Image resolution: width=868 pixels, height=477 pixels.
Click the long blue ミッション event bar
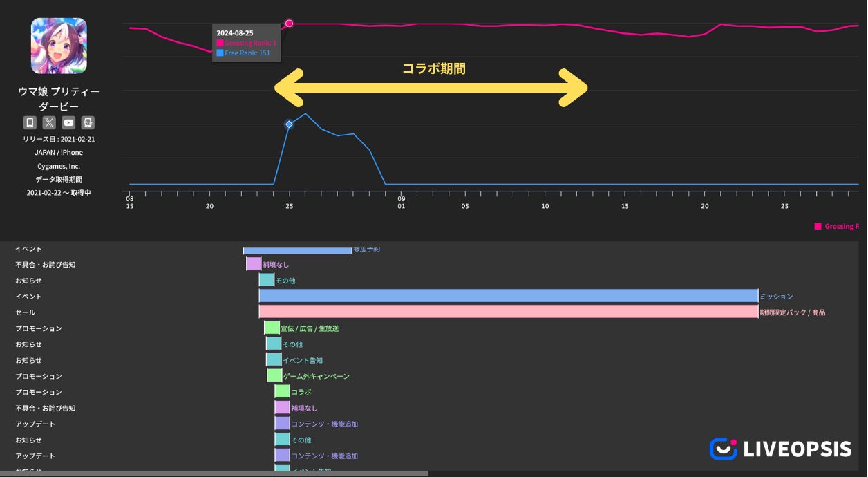click(x=509, y=296)
